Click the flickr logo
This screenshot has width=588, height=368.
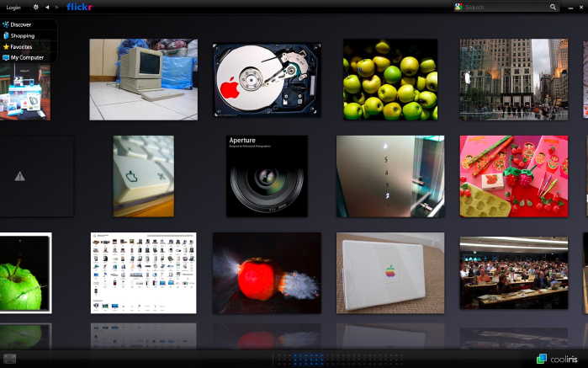coord(79,7)
